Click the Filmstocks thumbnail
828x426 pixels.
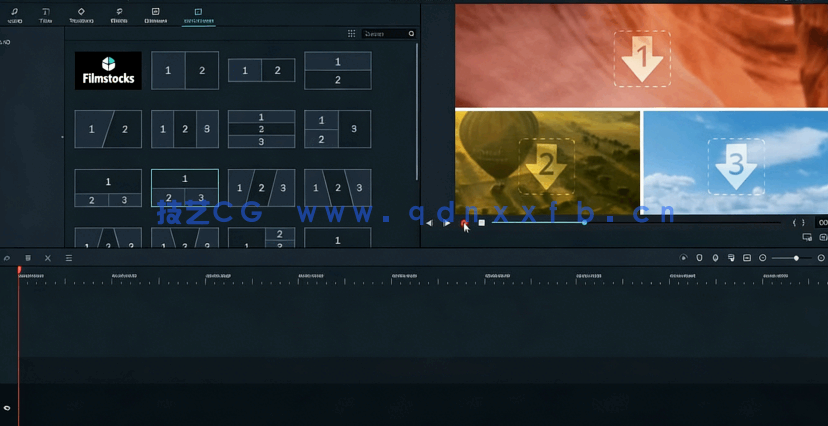(x=108, y=71)
